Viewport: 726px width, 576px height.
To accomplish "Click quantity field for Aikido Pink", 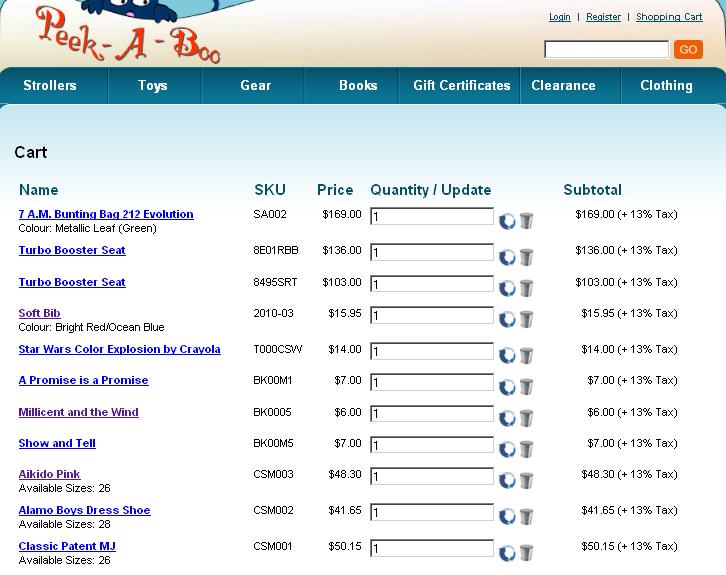I will tap(432, 476).
